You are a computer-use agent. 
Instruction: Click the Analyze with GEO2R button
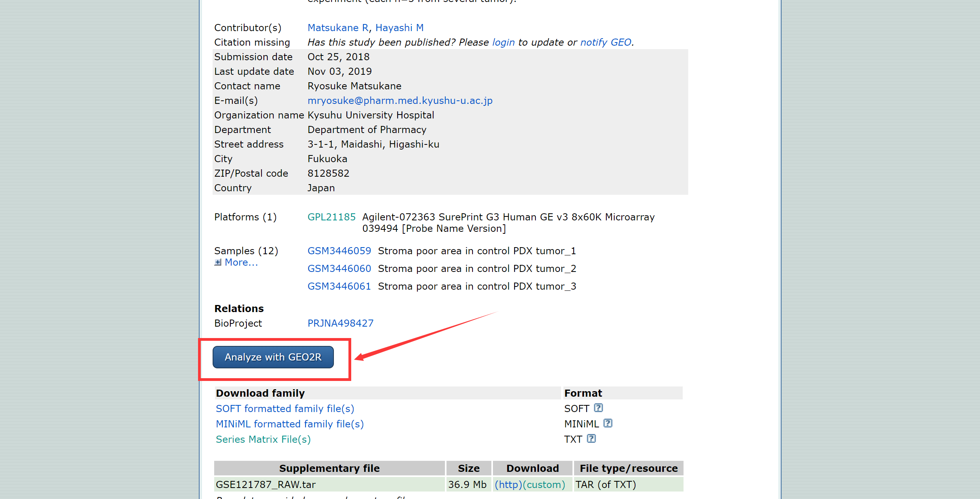pos(273,357)
